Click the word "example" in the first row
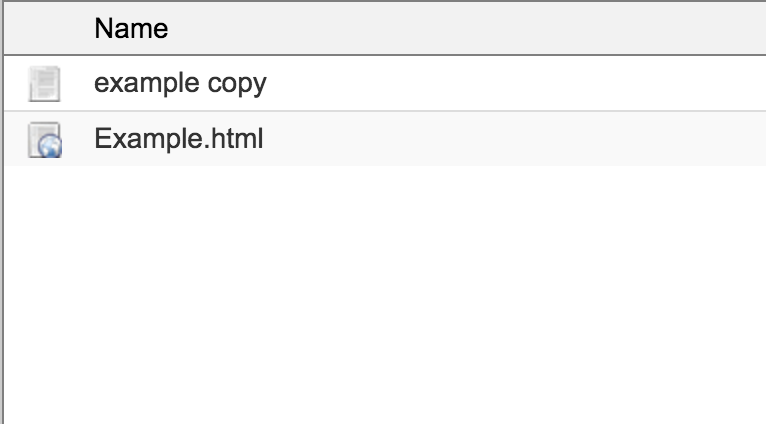The height and width of the screenshot is (424, 766). (x=147, y=83)
